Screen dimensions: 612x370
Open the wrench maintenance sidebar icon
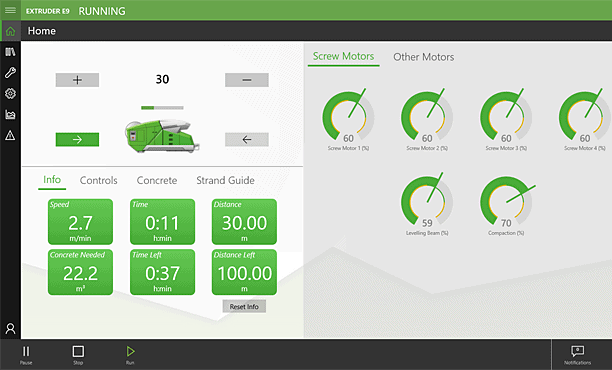pyautogui.click(x=10, y=73)
